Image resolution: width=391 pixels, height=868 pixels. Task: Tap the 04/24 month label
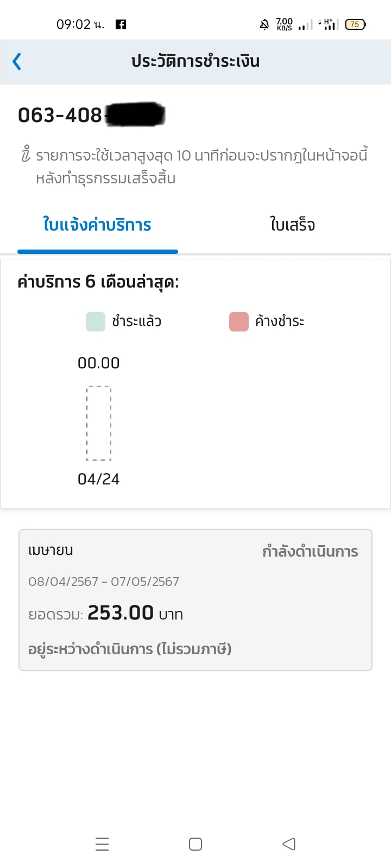99,479
